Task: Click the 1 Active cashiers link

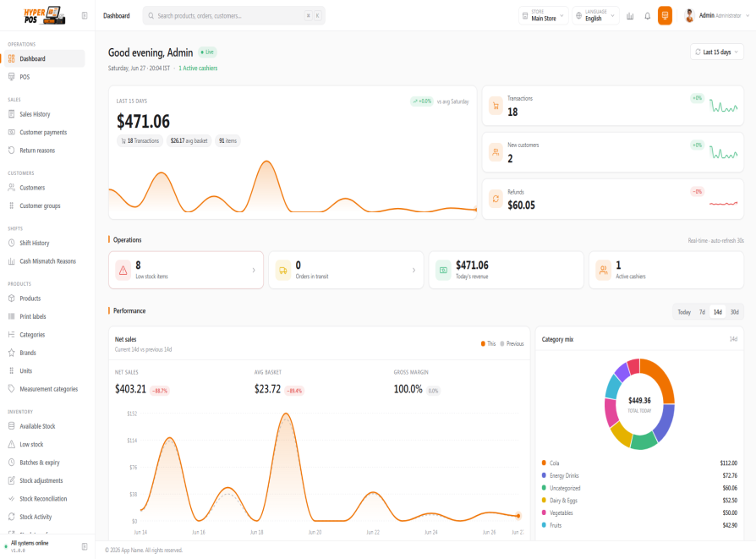Action: tap(198, 69)
